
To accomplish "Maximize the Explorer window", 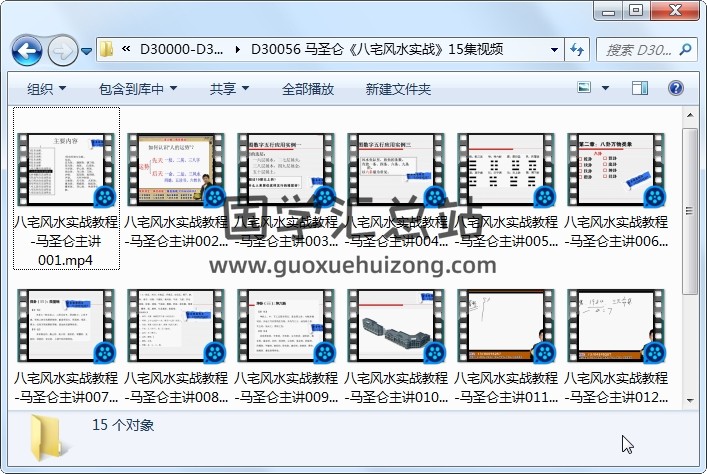I will (x=636, y=11).
